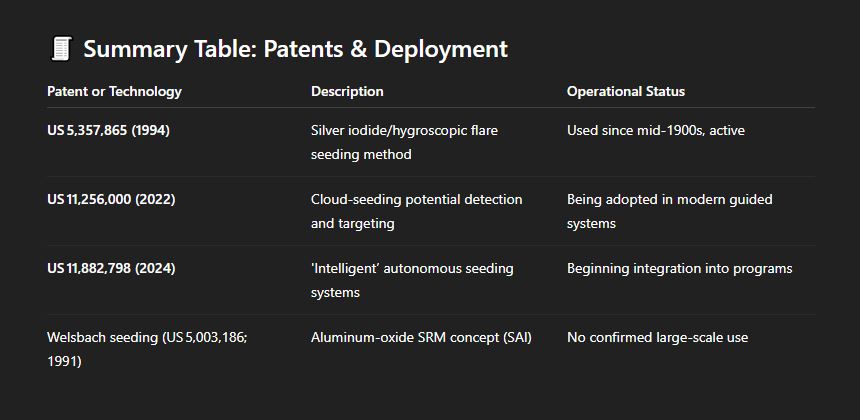Click the 'Welsbach seeding (US 5,003,186; 1991)' cell
Screen dimensions: 860x420
tap(147, 349)
